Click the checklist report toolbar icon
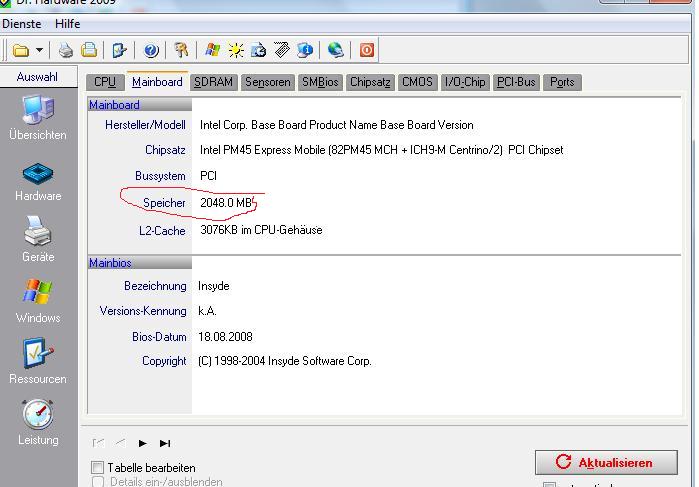 click(119, 50)
